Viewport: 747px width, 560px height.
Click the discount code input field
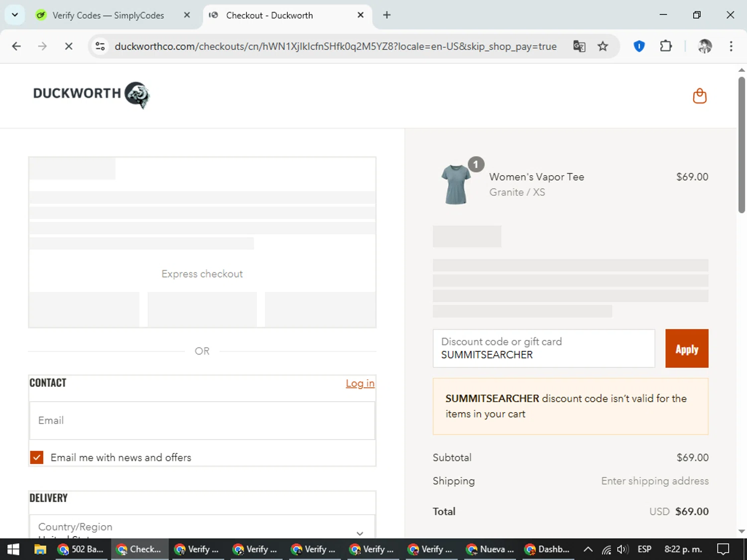click(544, 348)
